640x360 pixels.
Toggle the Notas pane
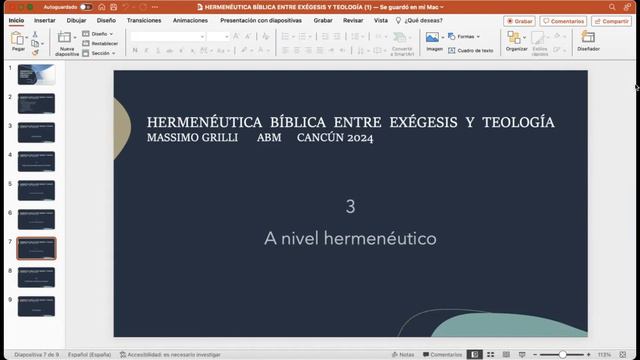click(403, 355)
